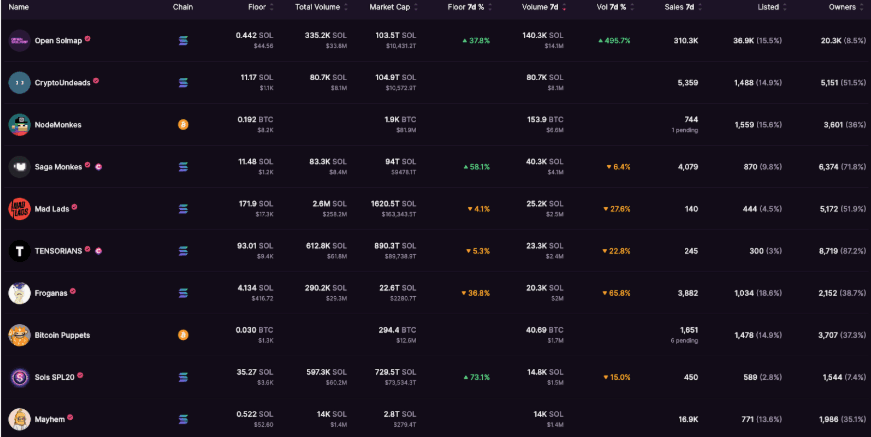Open the CryptoUndeads collection link
Image resolution: width=871 pixels, height=437 pixels.
(x=60, y=83)
